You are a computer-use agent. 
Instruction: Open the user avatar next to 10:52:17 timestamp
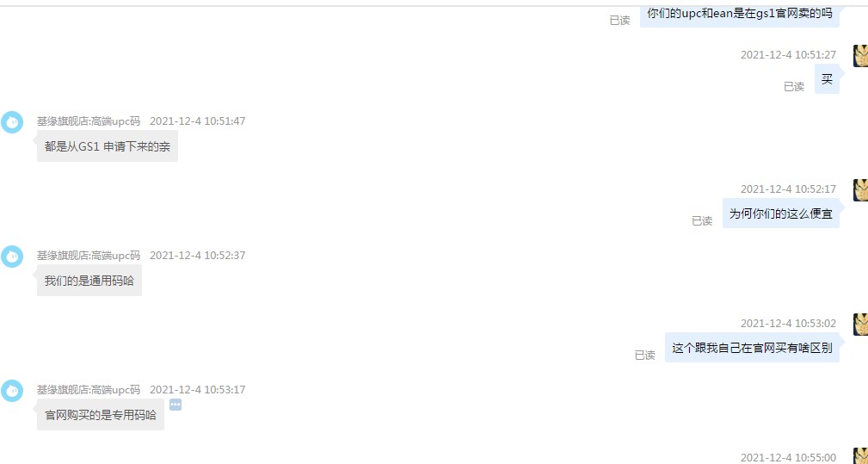click(861, 190)
